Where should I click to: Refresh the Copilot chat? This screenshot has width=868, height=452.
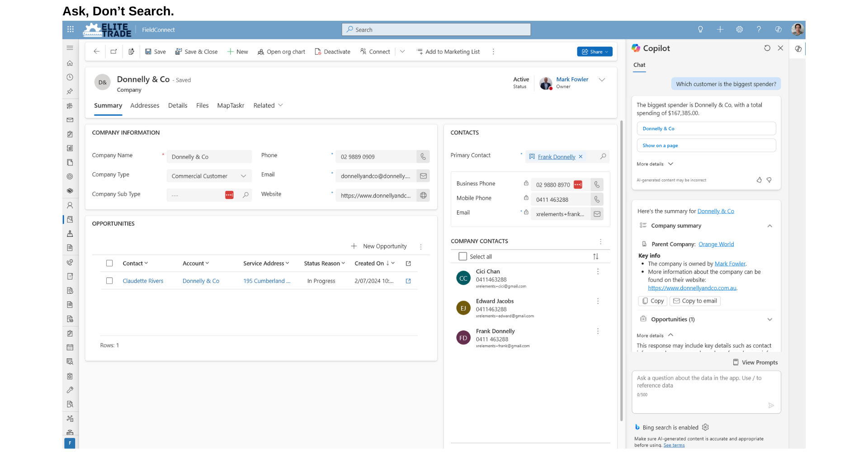pyautogui.click(x=767, y=48)
